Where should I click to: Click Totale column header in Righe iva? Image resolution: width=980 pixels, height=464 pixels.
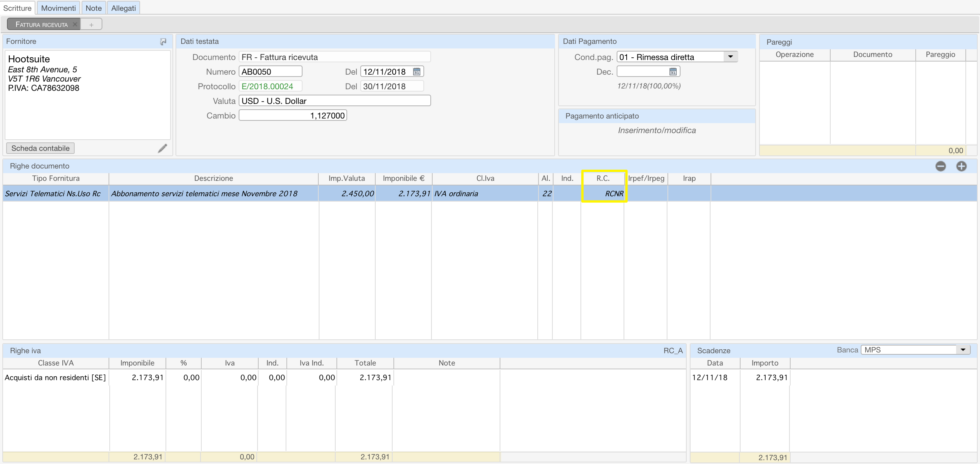pyautogui.click(x=365, y=363)
